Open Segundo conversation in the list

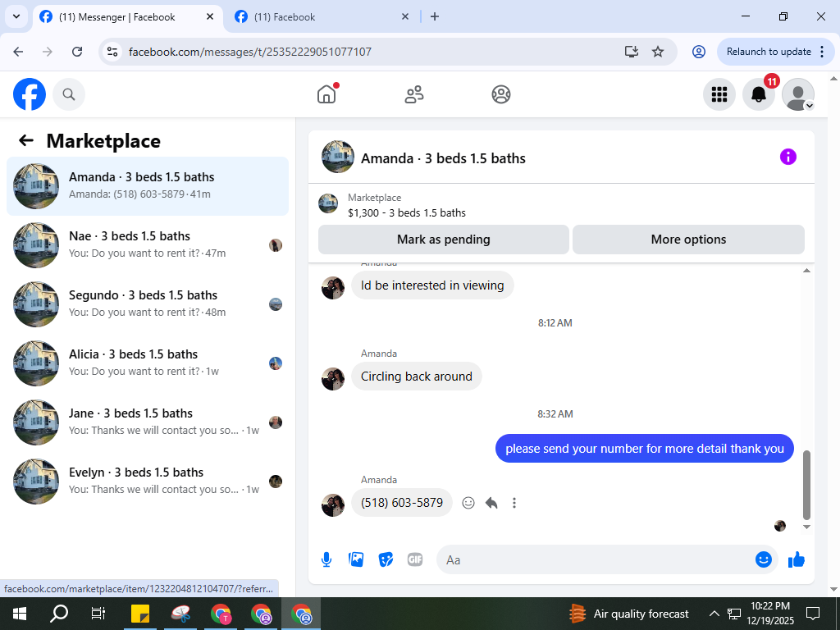click(148, 304)
